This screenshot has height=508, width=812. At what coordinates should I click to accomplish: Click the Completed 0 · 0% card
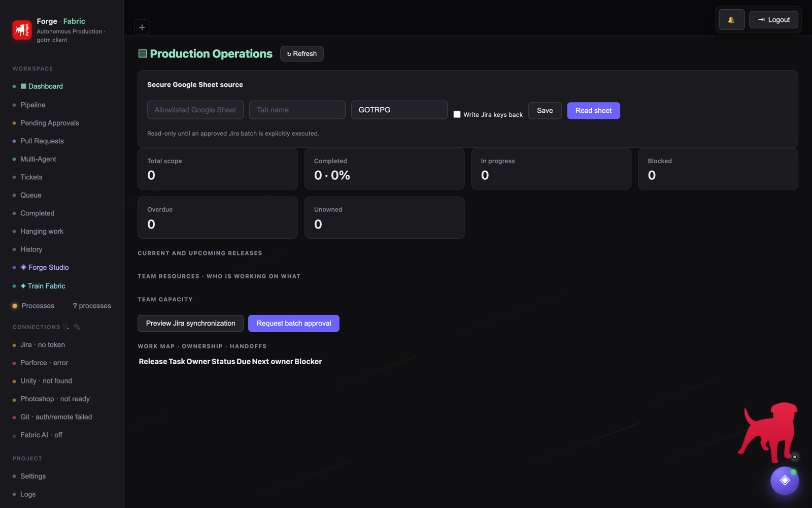[384, 169]
